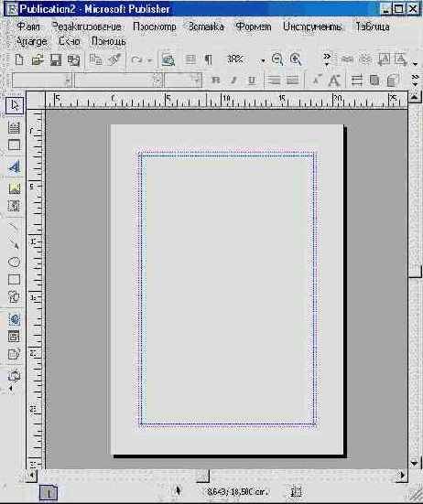Toggle Center text alignment
Screen dimensions: 423x504
(292, 80)
